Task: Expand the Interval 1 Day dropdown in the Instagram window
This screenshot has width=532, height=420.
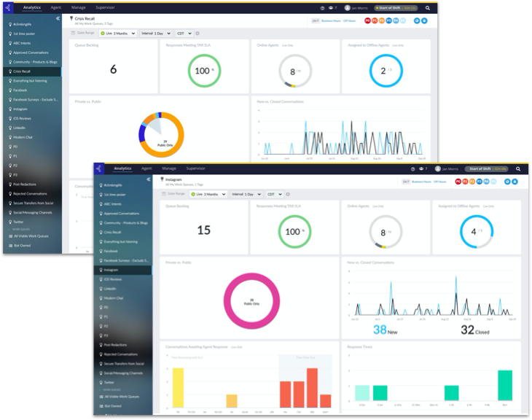Action: [246, 194]
